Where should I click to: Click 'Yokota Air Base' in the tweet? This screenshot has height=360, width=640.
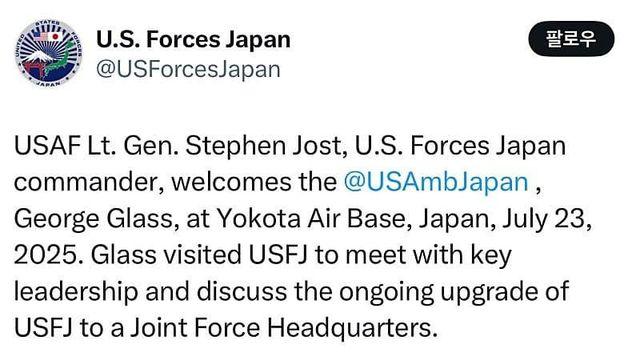[x=311, y=218]
